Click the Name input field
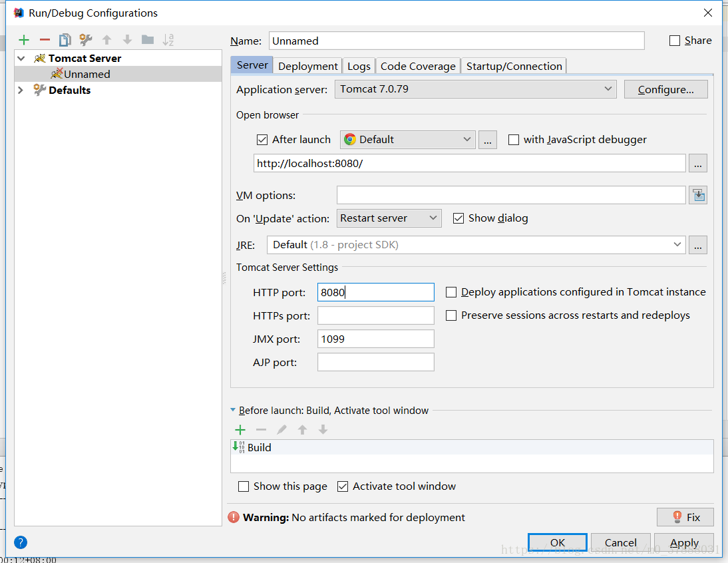 pos(456,41)
